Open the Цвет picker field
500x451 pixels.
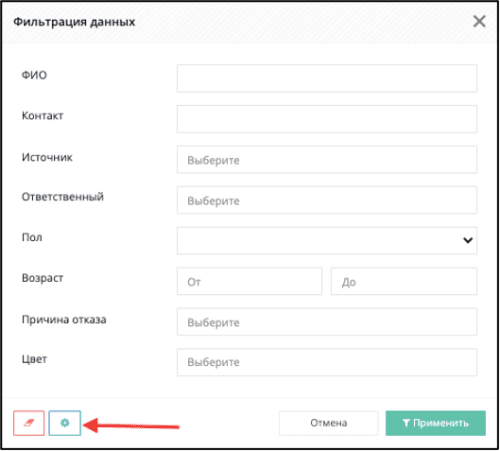click(327, 362)
